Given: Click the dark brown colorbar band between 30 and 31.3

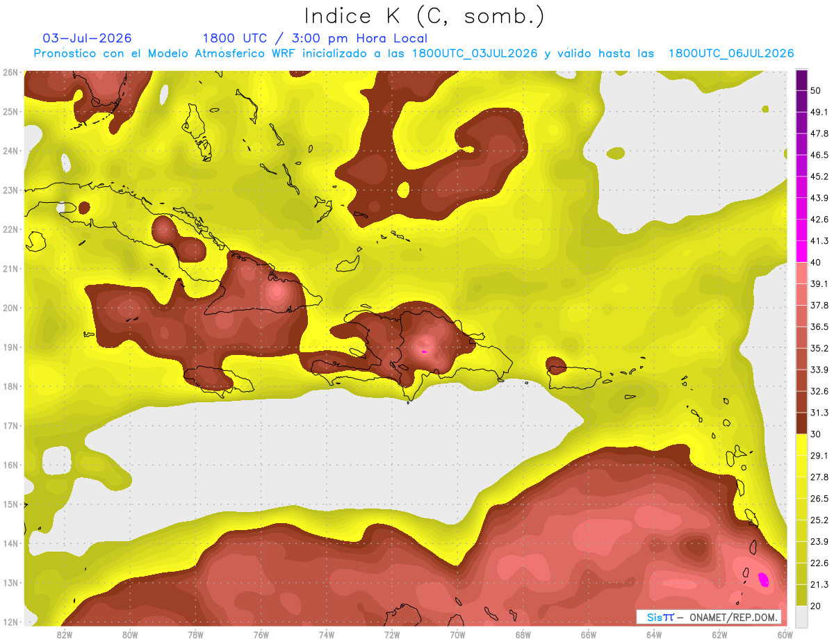Looking at the screenshot, I should [x=801, y=423].
